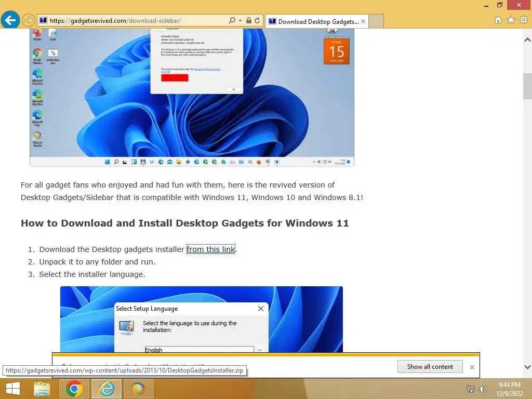Open the Tools gear menu
Image resolution: width=532 pixels, height=399 pixels.
524,20
